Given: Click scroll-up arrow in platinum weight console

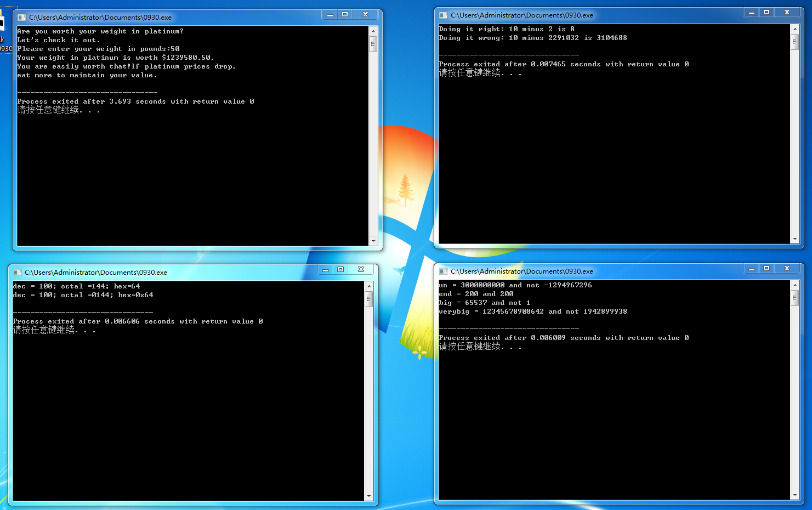Looking at the screenshot, I should [373, 31].
